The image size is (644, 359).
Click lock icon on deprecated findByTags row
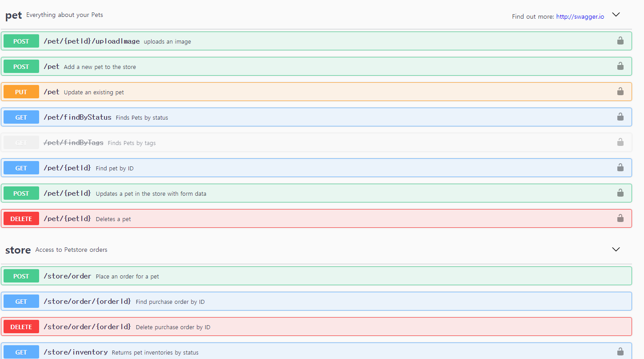coord(620,142)
